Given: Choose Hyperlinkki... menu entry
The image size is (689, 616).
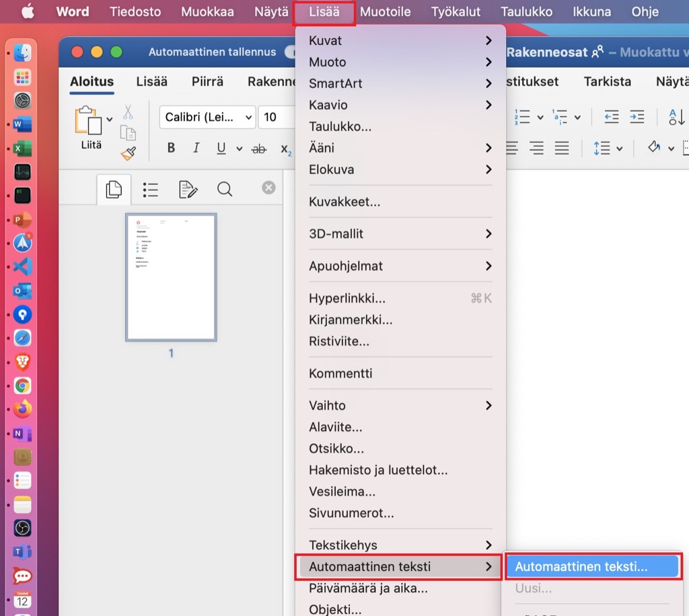Looking at the screenshot, I should tap(400, 298).
